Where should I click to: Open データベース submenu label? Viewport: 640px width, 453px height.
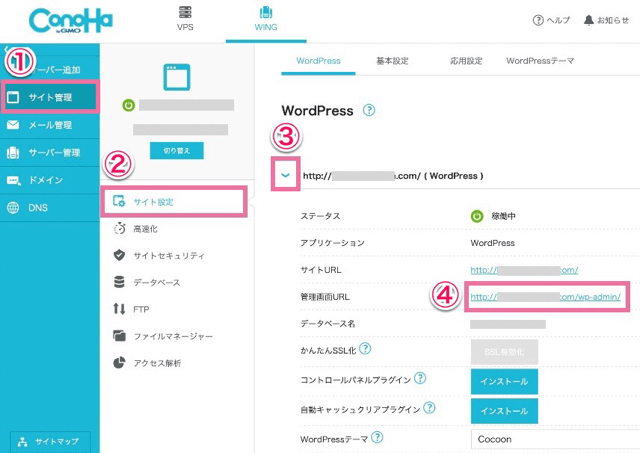click(x=157, y=283)
